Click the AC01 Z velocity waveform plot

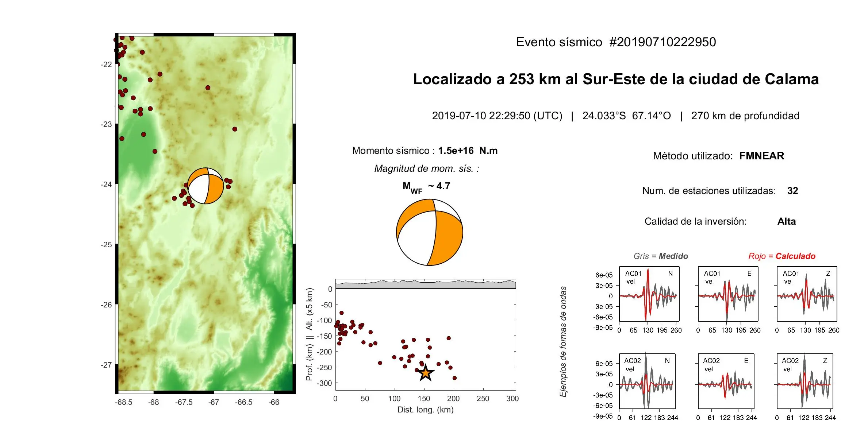[807, 294]
